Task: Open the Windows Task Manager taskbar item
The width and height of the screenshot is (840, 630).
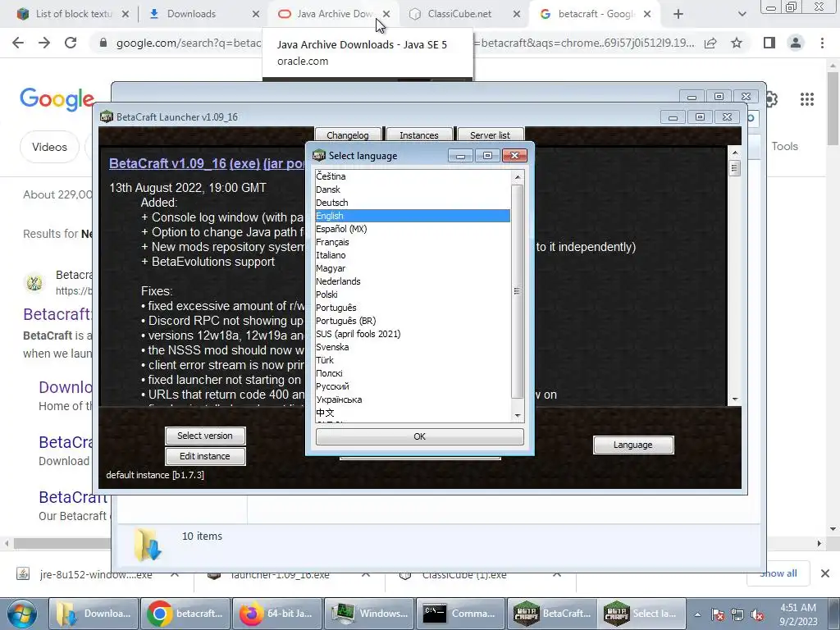Action: coord(368,614)
